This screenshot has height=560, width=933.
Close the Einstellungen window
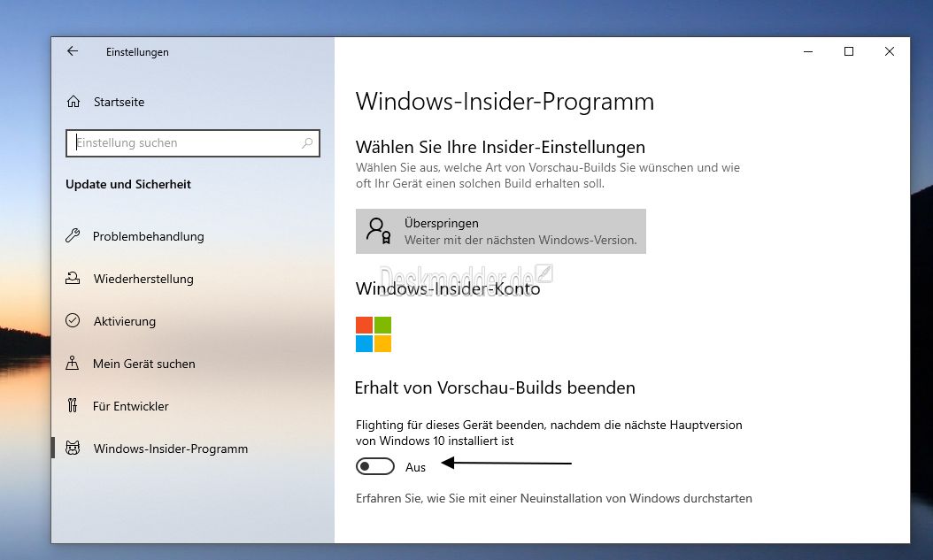tap(890, 51)
